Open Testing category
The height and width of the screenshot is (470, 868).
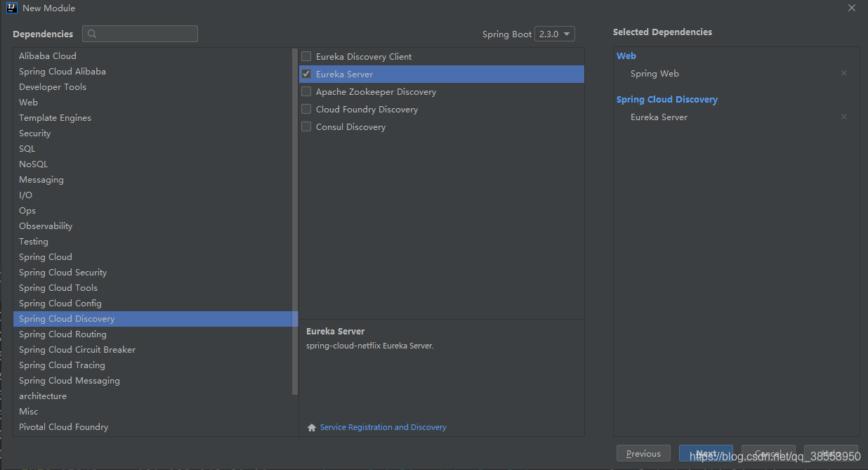(152, 242)
